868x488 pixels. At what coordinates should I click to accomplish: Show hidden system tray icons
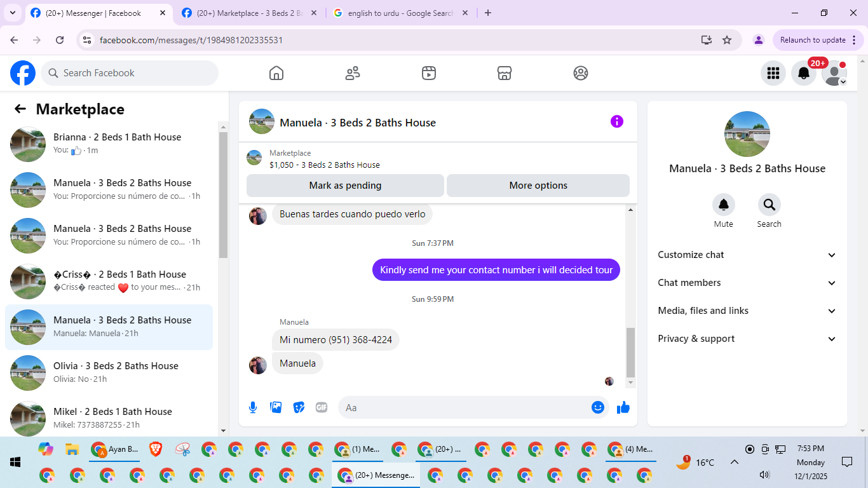point(734,462)
